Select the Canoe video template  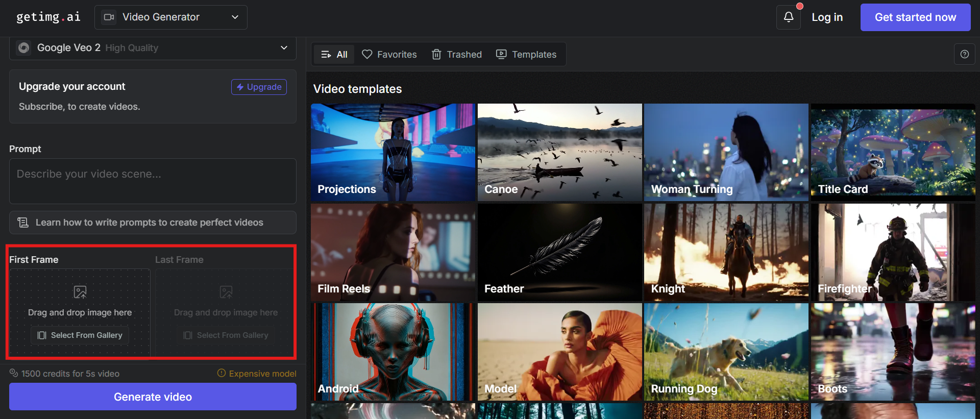point(560,153)
